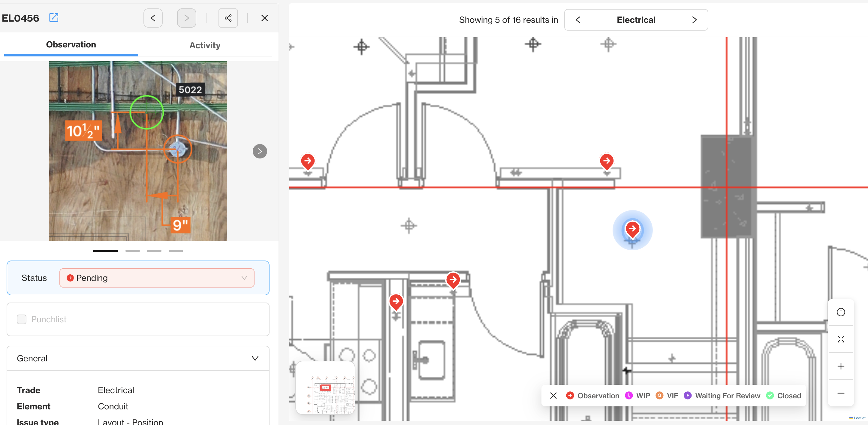The height and width of the screenshot is (425, 868).
Task: Zoom out on the floor plan
Action: (840, 393)
